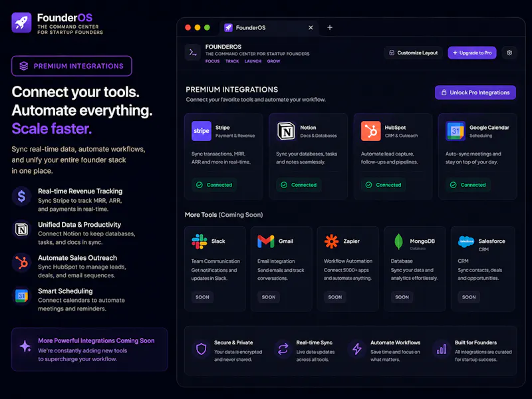Select the FounderOS browser tab
Image resolution: width=532 pixels, height=399 pixels.
pos(269,27)
